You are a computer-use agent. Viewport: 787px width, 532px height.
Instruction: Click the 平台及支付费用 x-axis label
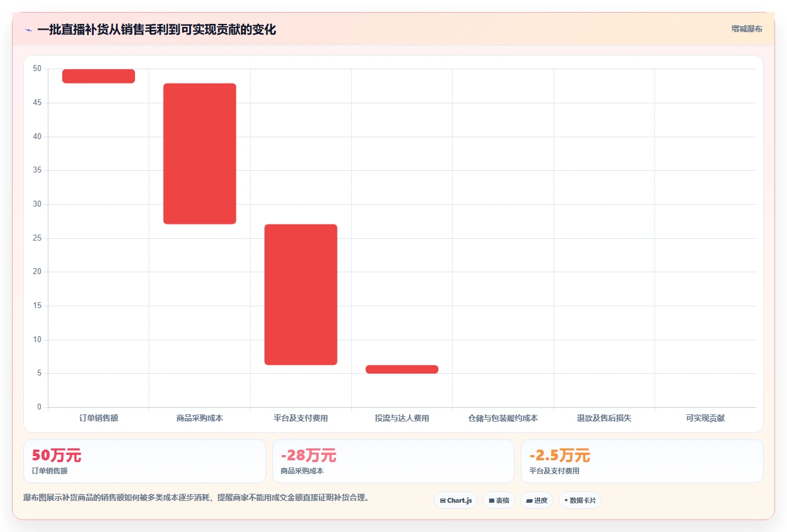(x=301, y=418)
